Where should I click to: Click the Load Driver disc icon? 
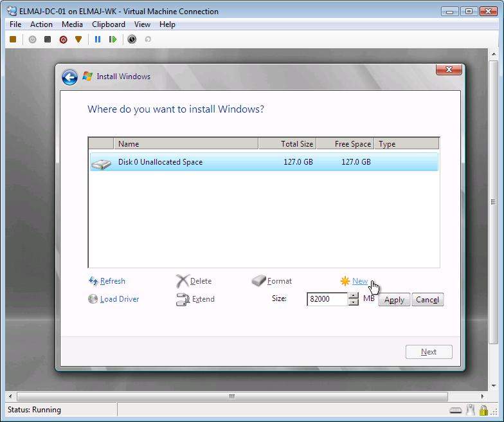pos(93,298)
